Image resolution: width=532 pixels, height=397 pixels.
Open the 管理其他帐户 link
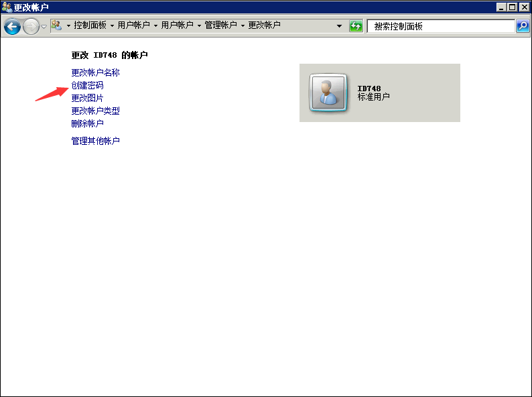point(95,141)
